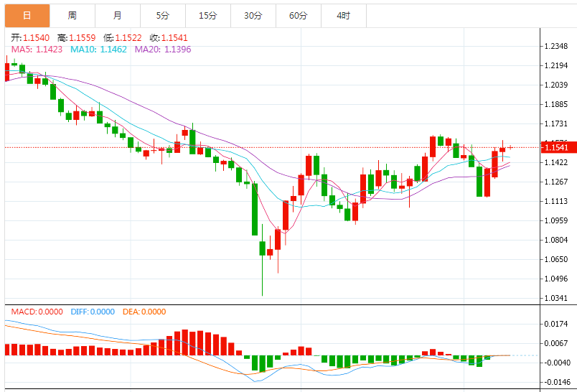Click the 1.1731 price axis label
The image size is (577, 392).
click(x=556, y=123)
